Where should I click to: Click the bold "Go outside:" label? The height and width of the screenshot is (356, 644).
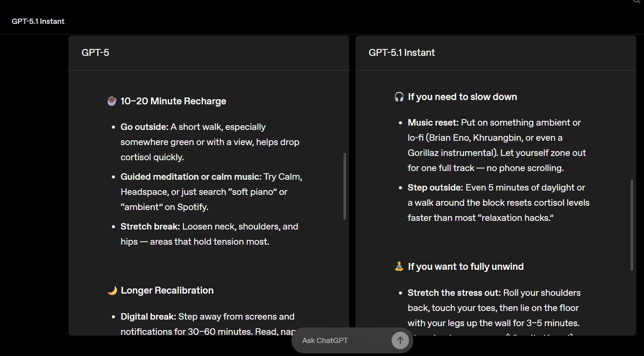144,127
